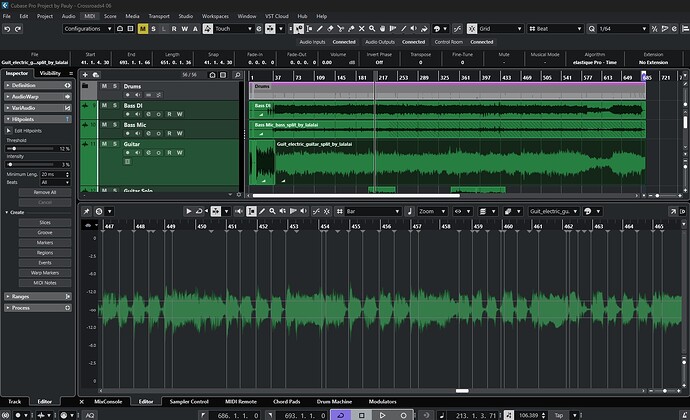
Task: Select the Mute X tool
Action: 361,29
